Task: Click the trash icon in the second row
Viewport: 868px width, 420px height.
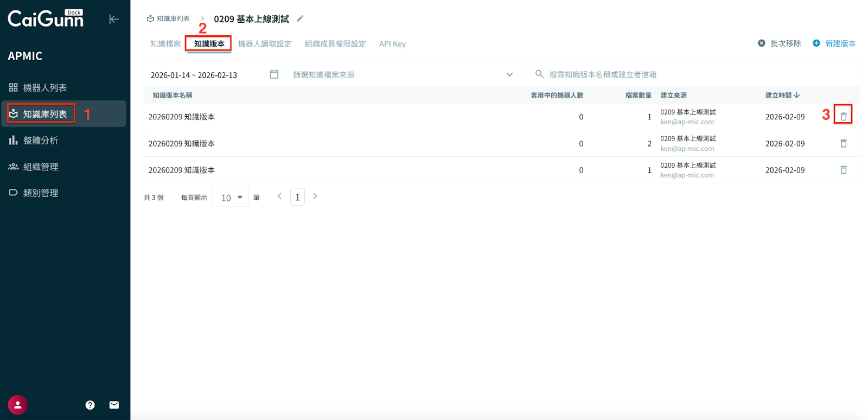Action: (x=843, y=143)
